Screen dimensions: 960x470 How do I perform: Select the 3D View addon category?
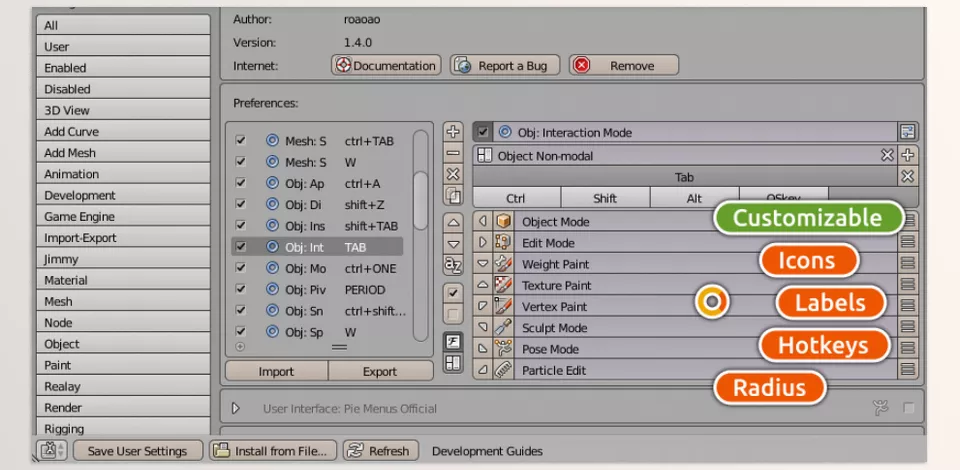point(123,110)
